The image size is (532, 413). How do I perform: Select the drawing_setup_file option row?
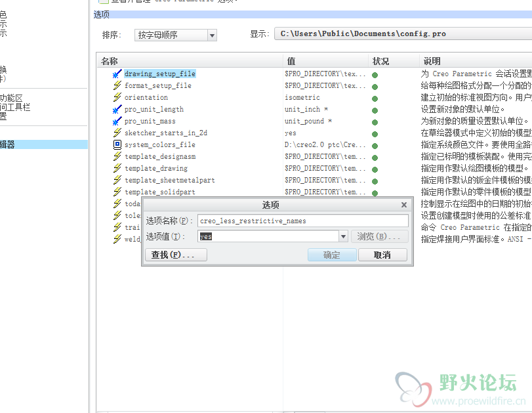pyautogui.click(x=160, y=74)
